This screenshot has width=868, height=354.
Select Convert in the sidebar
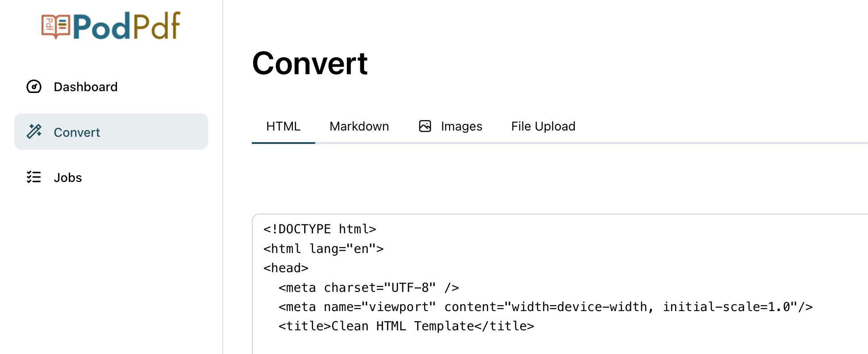click(76, 132)
